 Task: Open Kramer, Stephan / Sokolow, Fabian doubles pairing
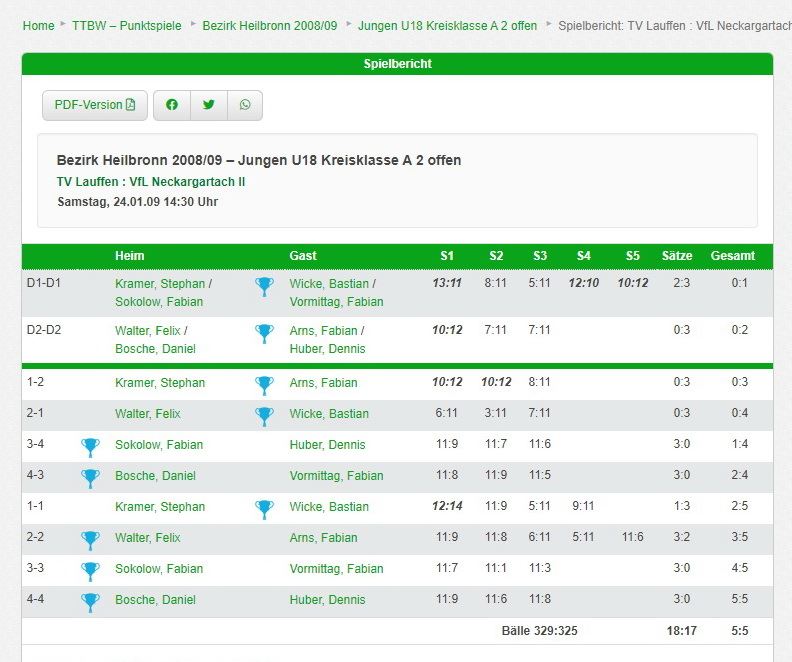pyautogui.click(x=163, y=292)
